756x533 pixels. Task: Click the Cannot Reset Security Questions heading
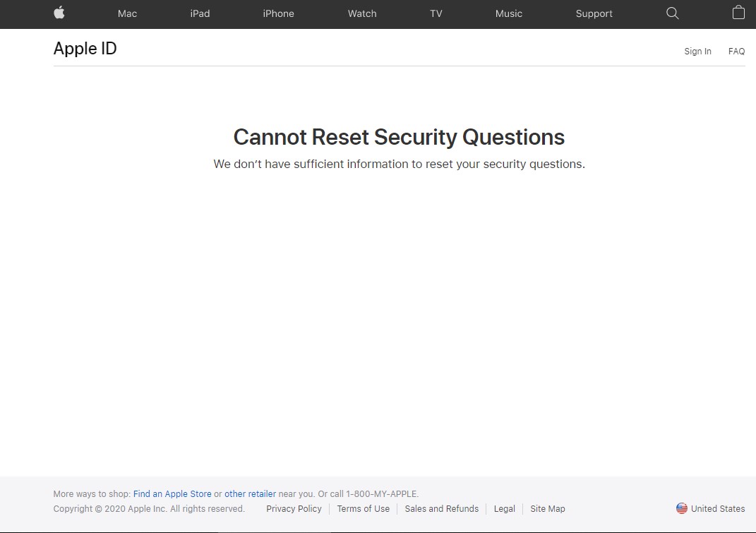coord(399,137)
